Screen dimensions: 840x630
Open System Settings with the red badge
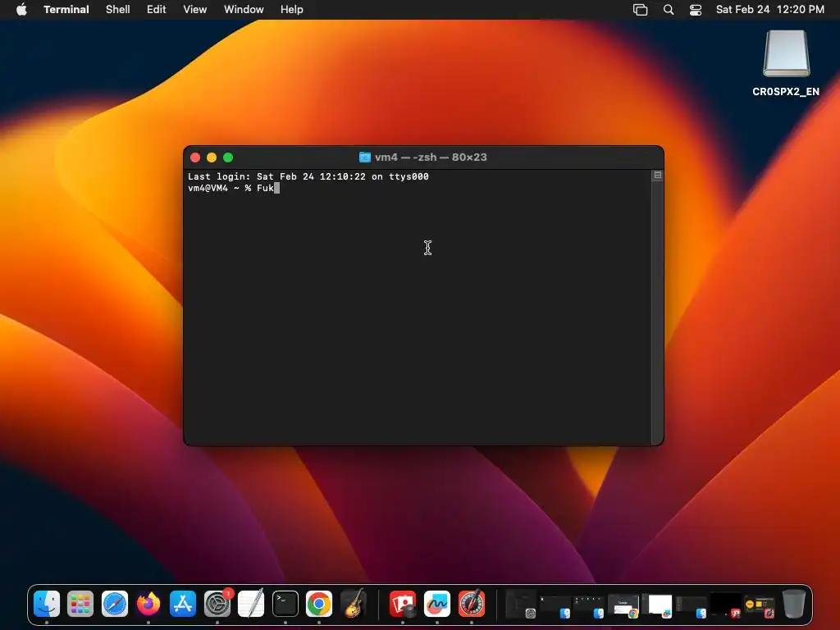pyautogui.click(x=217, y=604)
